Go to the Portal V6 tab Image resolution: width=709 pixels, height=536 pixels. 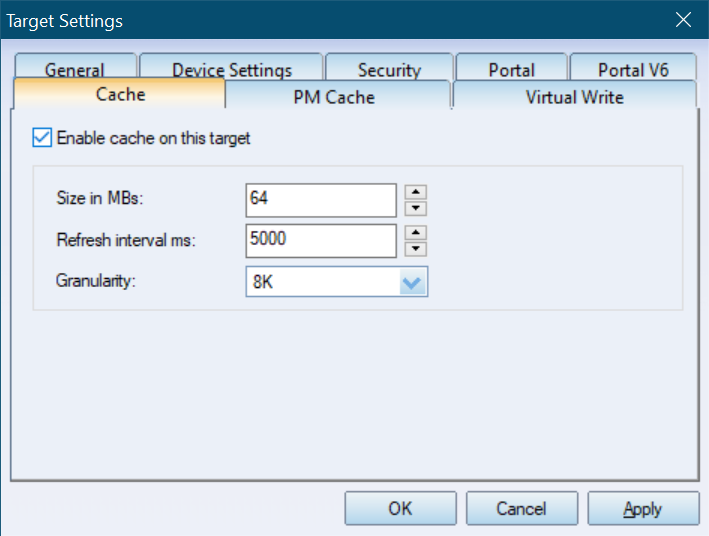(633, 67)
